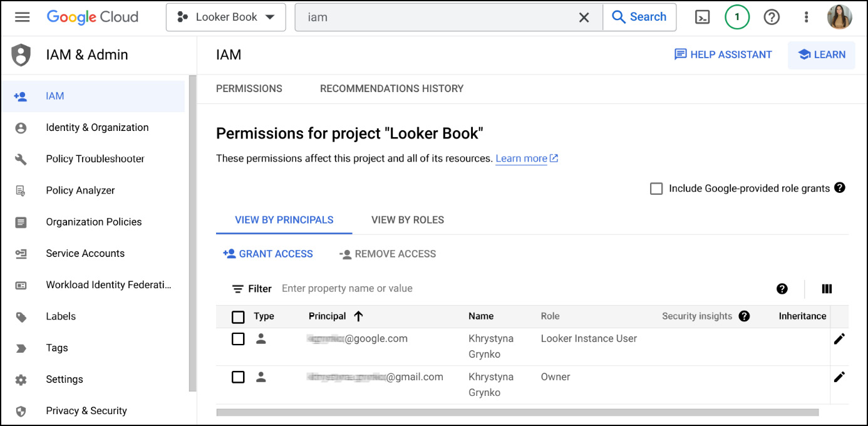868x426 pixels.
Task: Open the hamburger navigation menu
Action: (x=23, y=17)
